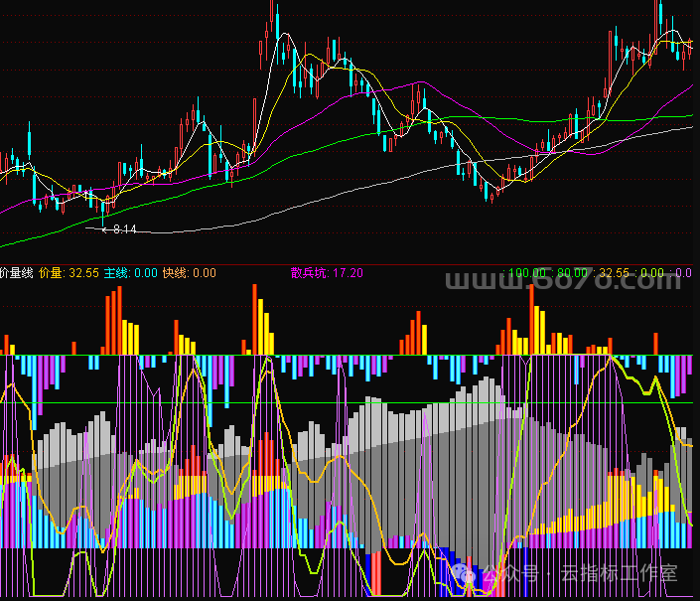Screen dimensions: 700x601
Task: Click the 8.14 low price marker
Action: click(124, 229)
